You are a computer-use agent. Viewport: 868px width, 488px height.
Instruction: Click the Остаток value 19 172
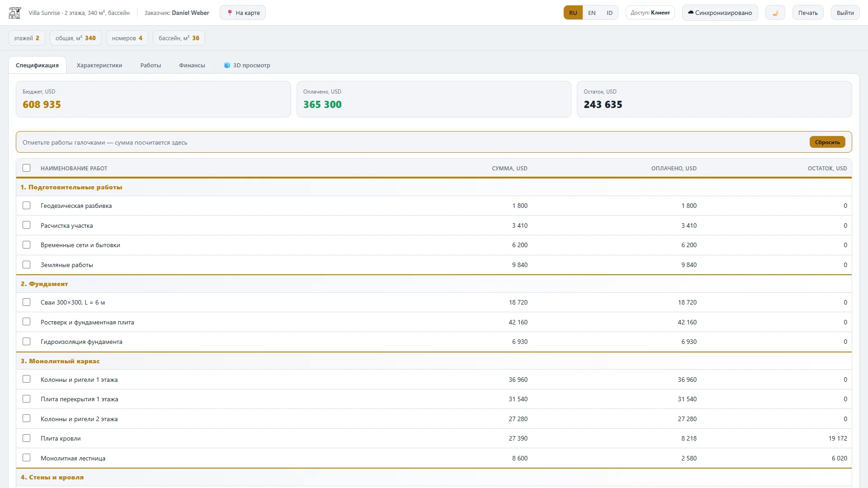point(838,438)
